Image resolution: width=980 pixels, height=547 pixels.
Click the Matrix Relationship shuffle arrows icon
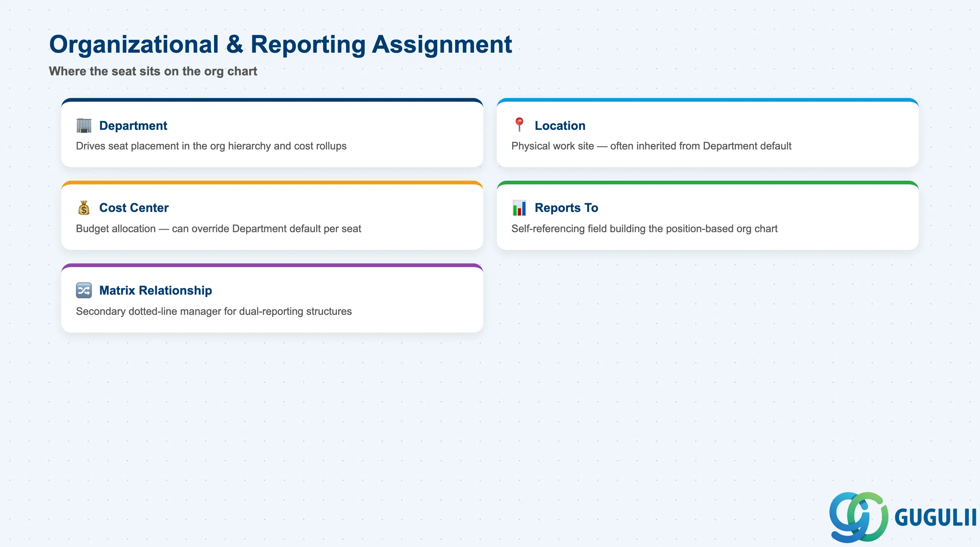84,290
